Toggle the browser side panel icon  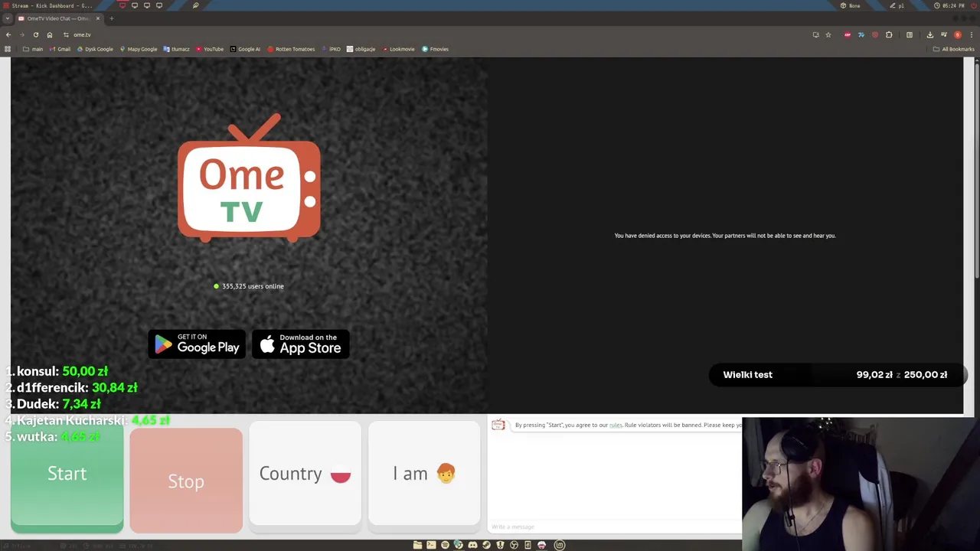point(910,34)
